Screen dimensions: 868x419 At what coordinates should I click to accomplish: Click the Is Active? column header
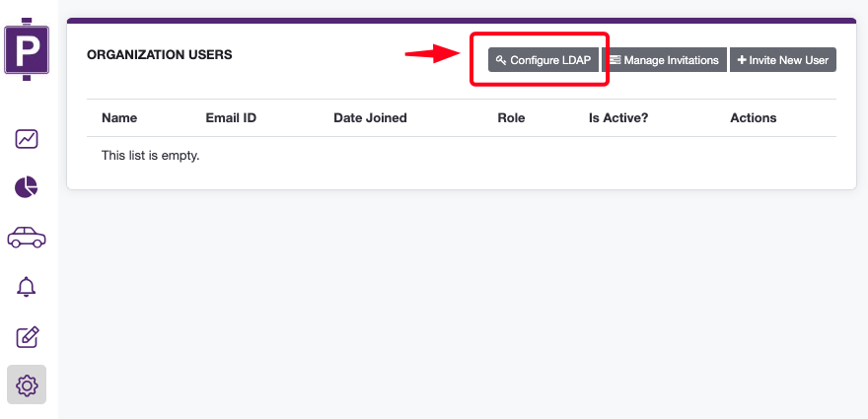tap(619, 118)
